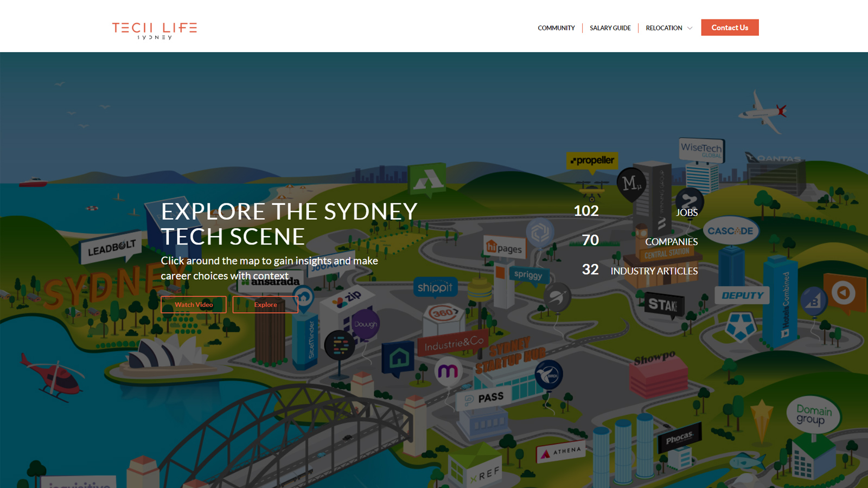Image resolution: width=868 pixels, height=488 pixels.
Task: Select the Mu black pin marker
Action: pos(631,184)
